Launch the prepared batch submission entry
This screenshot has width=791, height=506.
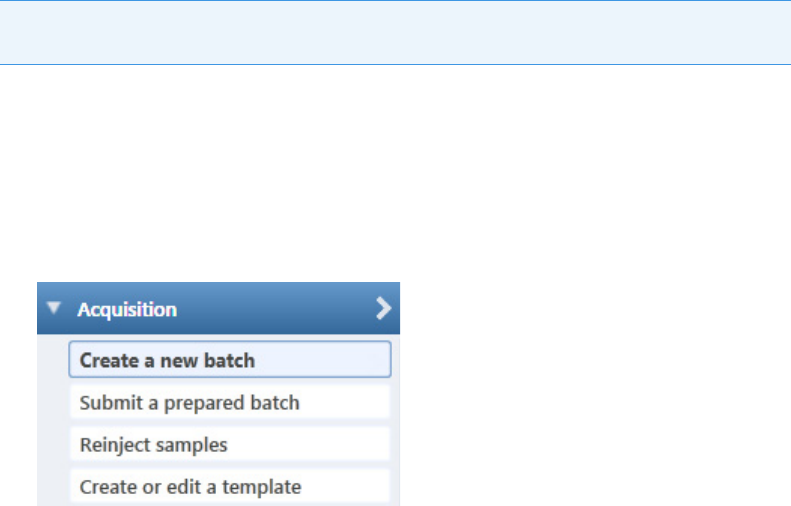[x=230, y=402]
